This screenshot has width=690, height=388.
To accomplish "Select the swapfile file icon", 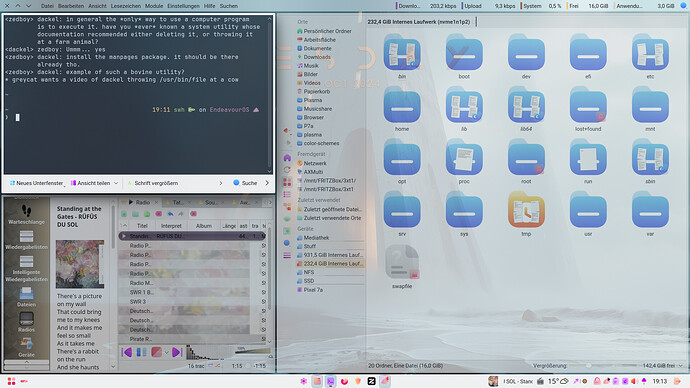I will (402, 263).
